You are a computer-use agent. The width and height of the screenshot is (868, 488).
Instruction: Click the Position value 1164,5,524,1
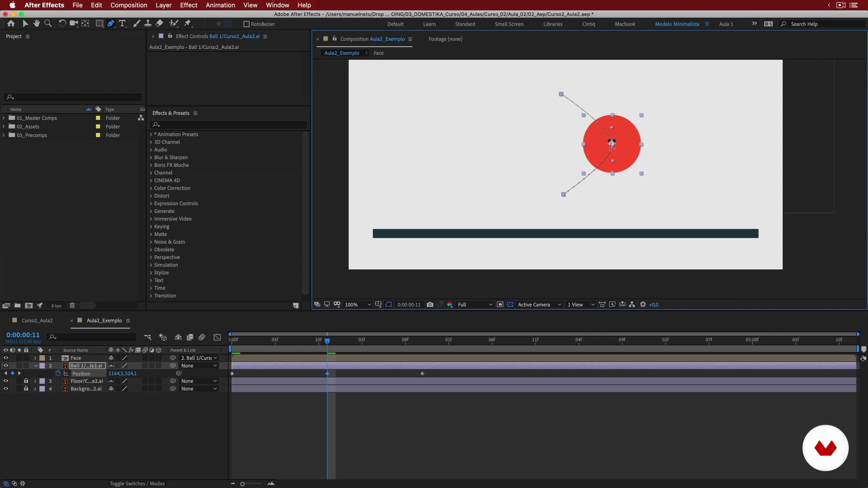(123, 373)
